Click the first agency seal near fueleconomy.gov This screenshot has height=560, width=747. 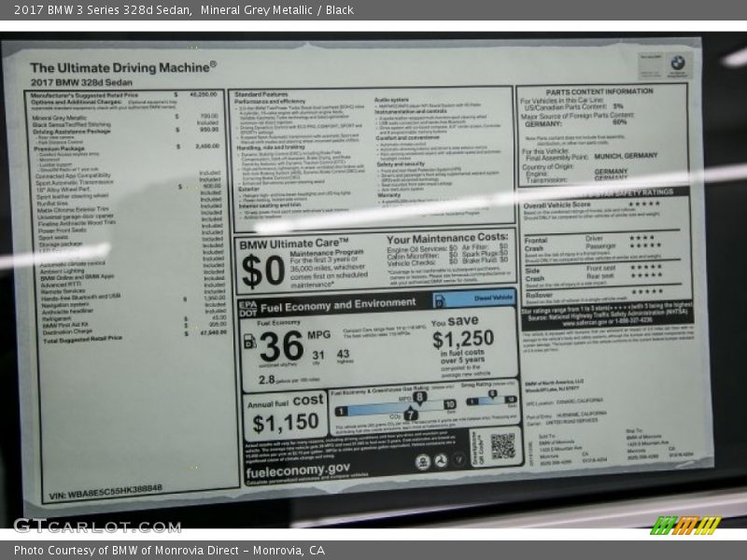point(422,462)
